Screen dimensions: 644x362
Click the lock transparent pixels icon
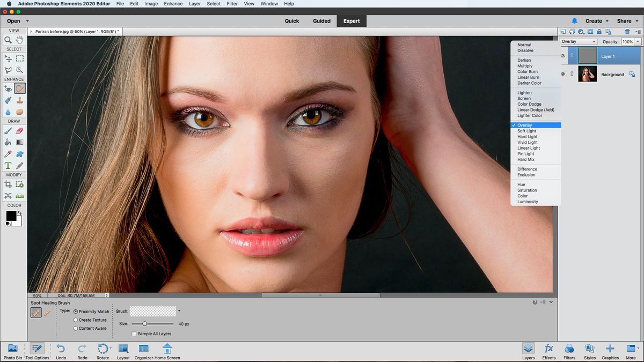[x=609, y=32]
